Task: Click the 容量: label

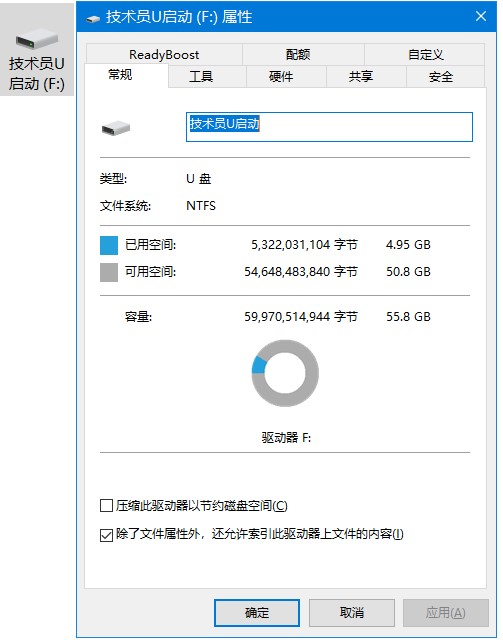Action: tap(138, 317)
